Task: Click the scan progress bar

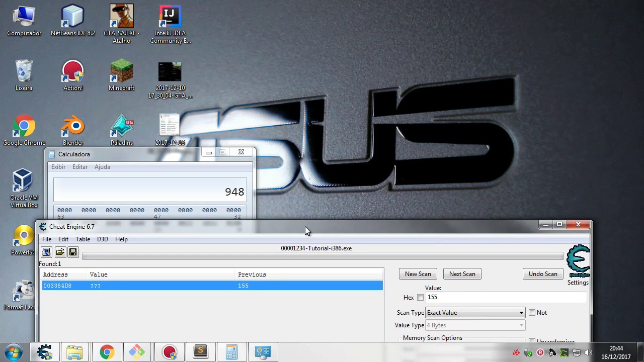Action: [x=323, y=257]
